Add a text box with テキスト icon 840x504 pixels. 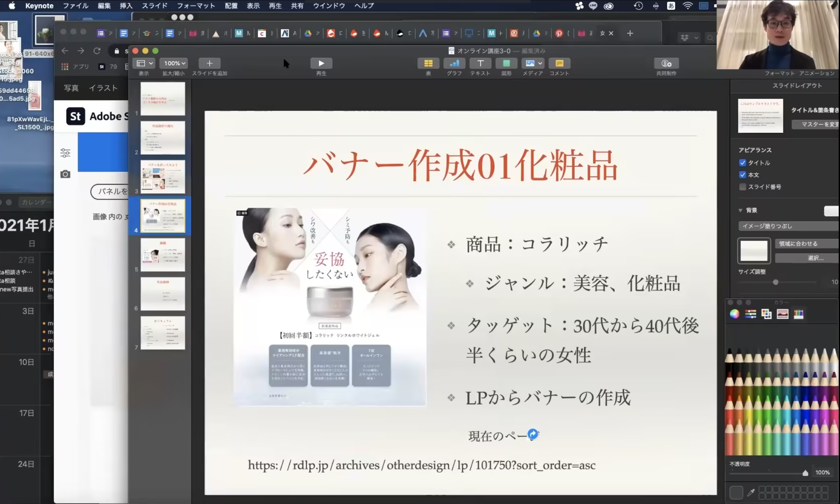click(x=480, y=63)
